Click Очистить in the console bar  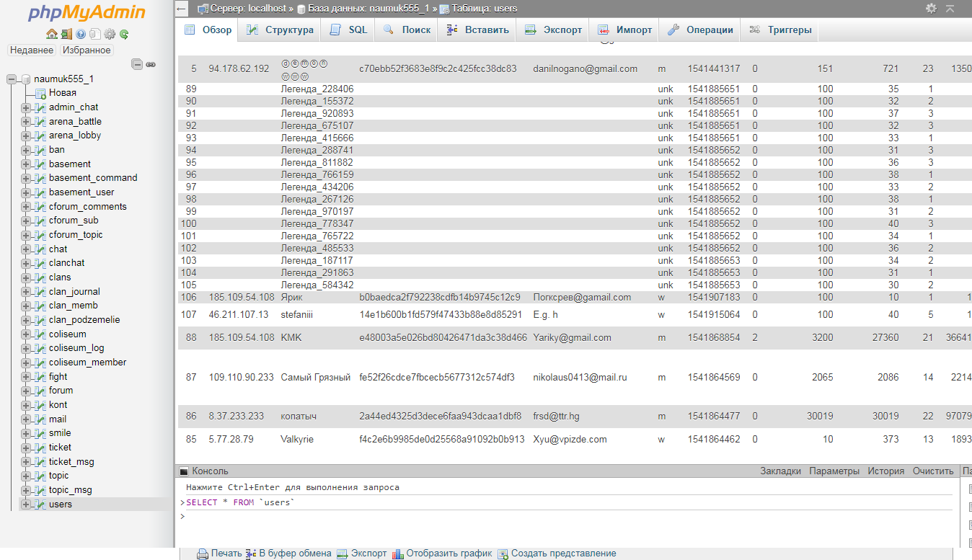pos(932,471)
